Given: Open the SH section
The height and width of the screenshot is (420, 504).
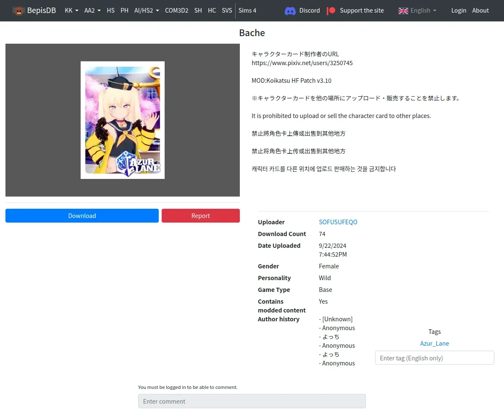Looking at the screenshot, I should pyautogui.click(x=198, y=10).
